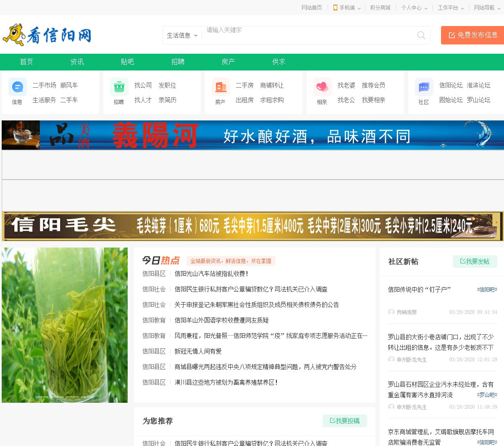Expand the 生活信息 search category dropdown
The image size is (504, 446).
pos(182,35)
